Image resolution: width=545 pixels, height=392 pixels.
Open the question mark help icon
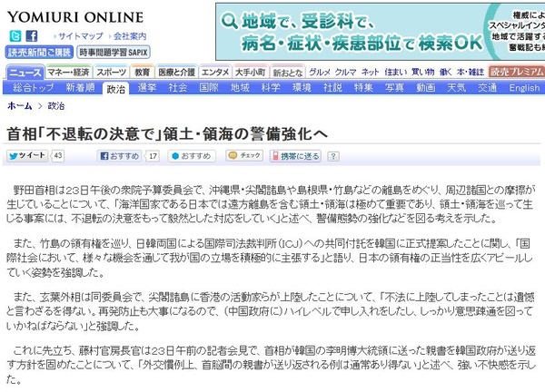[333, 157]
